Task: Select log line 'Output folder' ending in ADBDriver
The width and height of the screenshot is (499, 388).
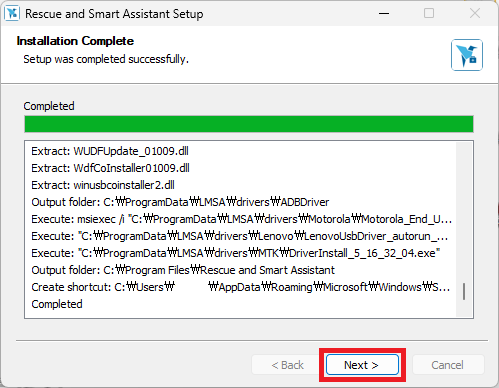Action: [180, 202]
